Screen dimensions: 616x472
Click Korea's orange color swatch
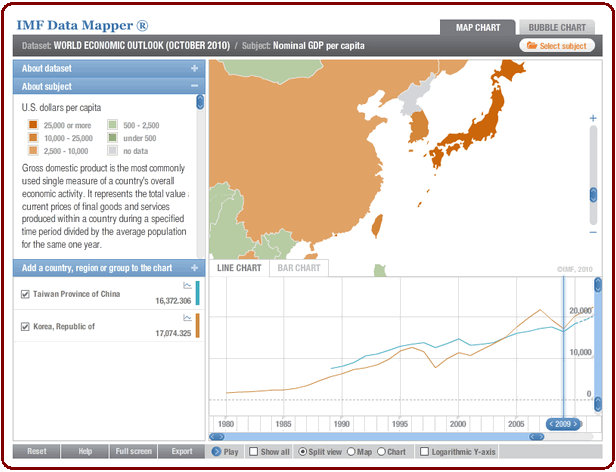coord(198,325)
